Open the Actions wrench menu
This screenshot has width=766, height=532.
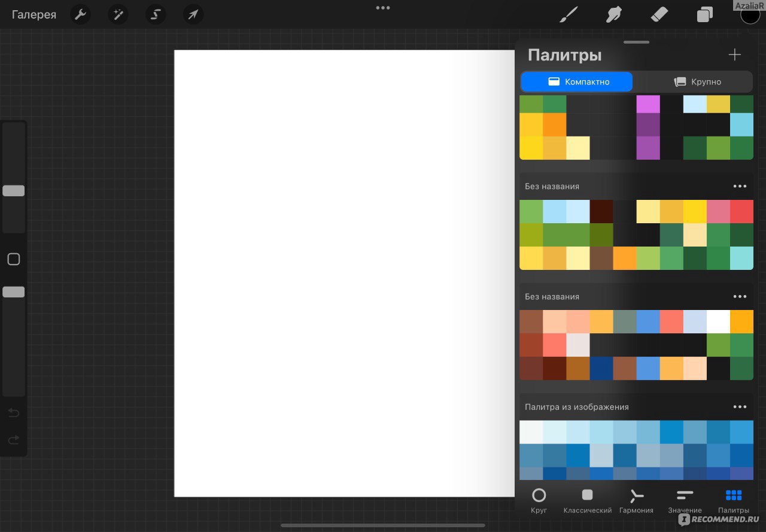click(x=80, y=14)
